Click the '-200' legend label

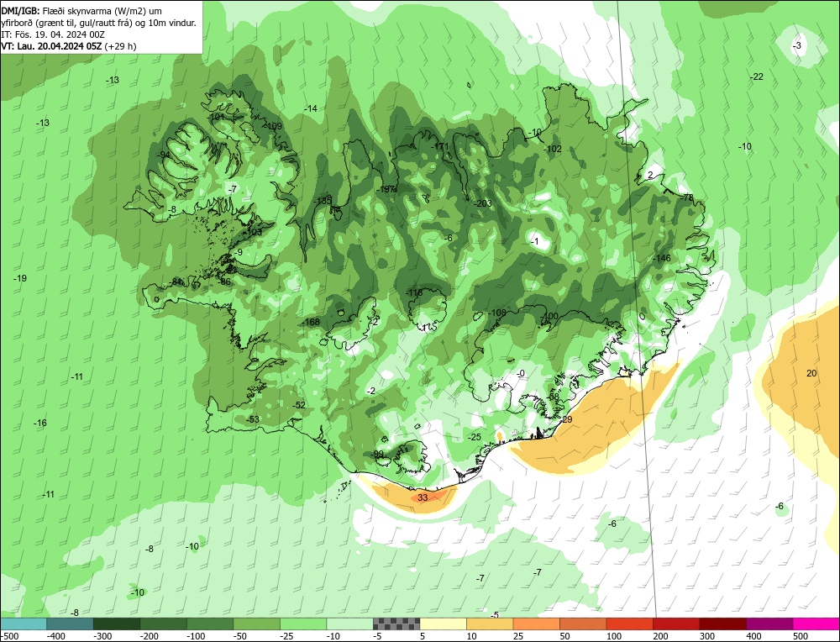[150, 636]
